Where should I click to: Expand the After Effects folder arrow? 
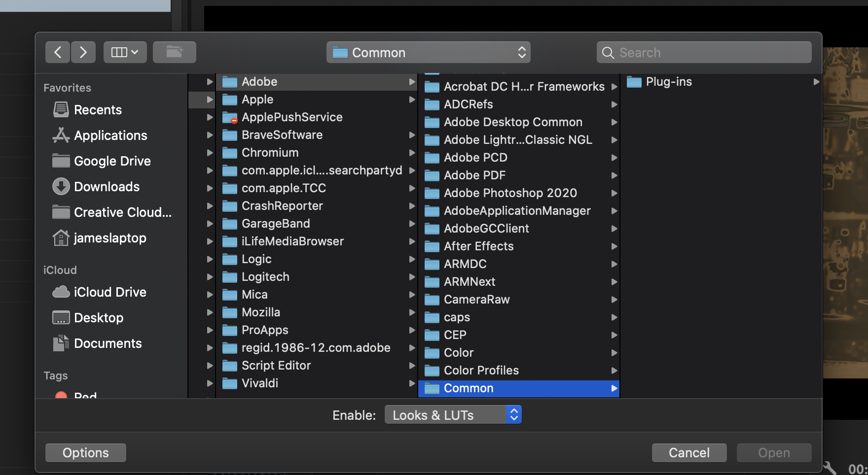pos(614,246)
